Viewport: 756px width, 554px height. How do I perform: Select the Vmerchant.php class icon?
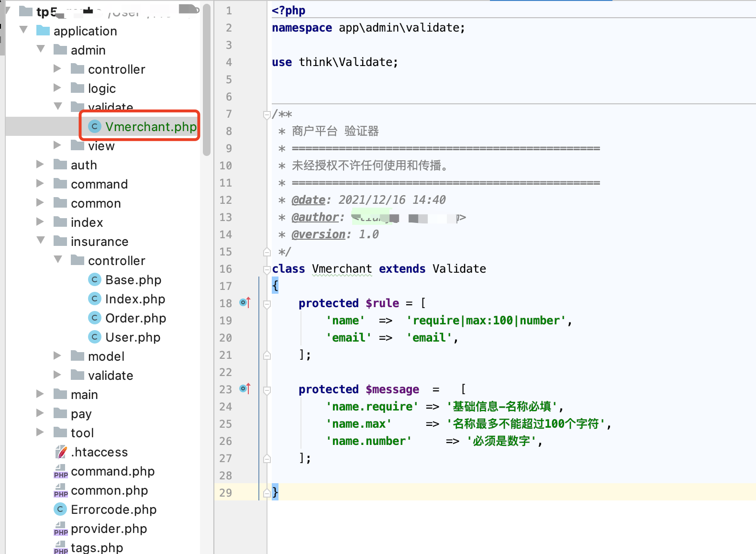(x=95, y=126)
